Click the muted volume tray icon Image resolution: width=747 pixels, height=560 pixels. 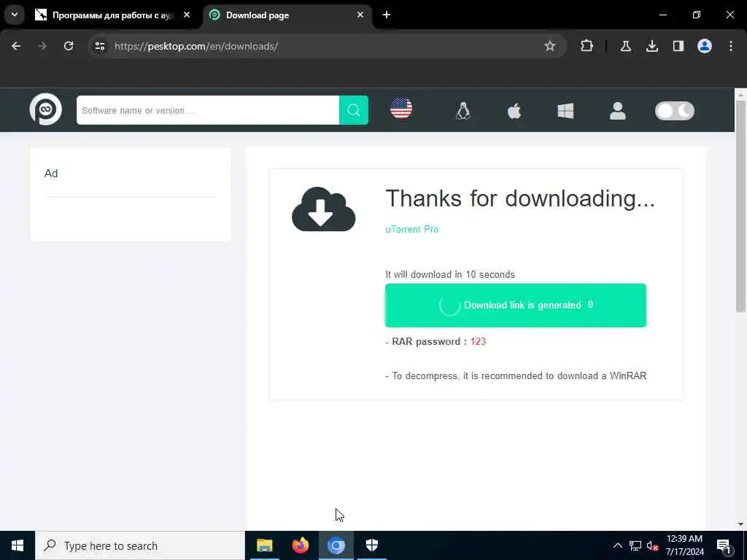[652, 545]
